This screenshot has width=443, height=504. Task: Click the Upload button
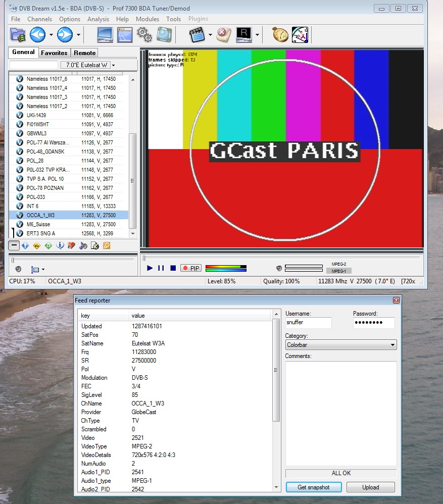[x=371, y=487]
